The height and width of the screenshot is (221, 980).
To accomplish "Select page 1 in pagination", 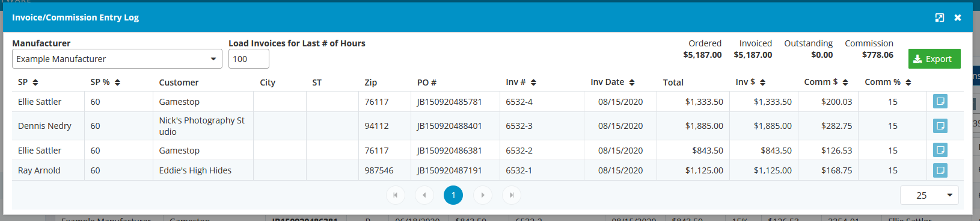I will 453,195.
